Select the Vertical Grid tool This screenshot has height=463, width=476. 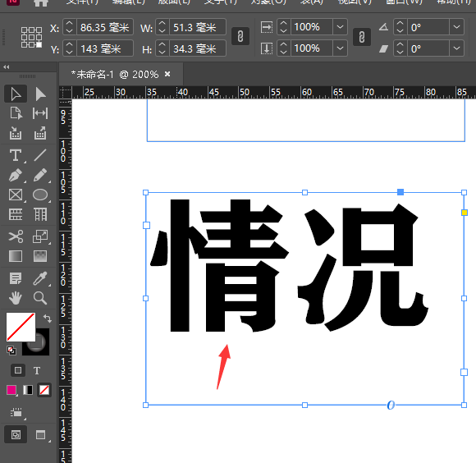40,214
